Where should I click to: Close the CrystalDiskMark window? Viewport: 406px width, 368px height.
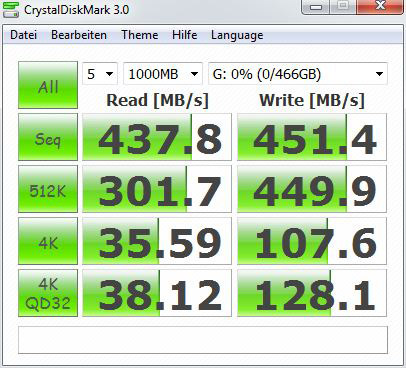tap(380, 6)
